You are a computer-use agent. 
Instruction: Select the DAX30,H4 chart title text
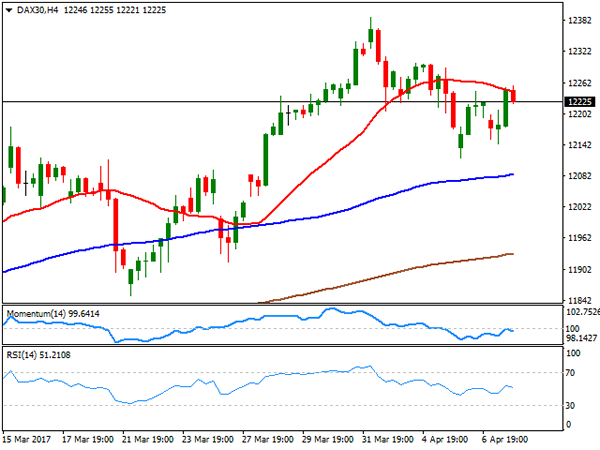point(38,10)
